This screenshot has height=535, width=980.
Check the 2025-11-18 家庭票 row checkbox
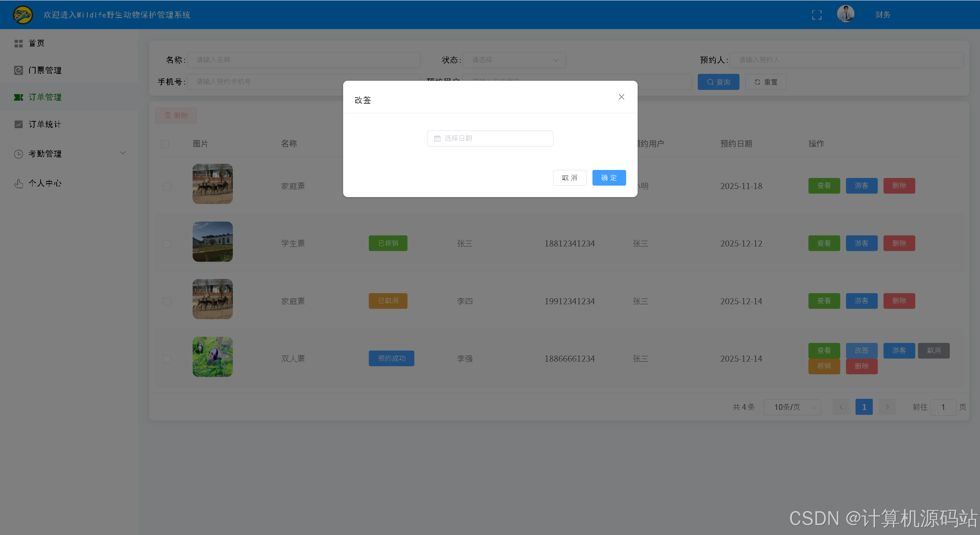(x=167, y=186)
